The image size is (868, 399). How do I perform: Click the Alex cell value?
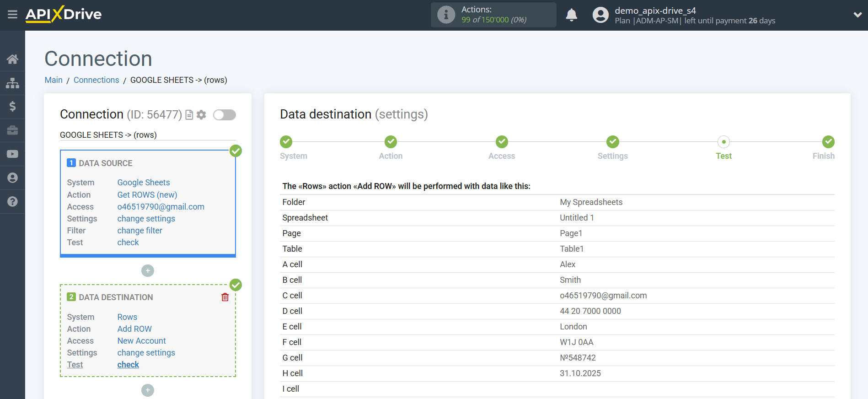point(568,264)
